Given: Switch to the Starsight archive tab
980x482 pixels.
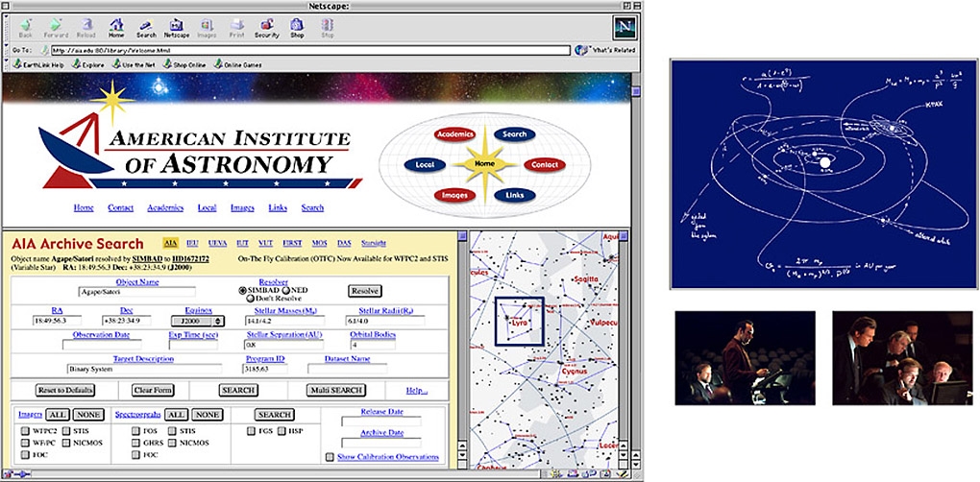Looking at the screenshot, I should click(x=374, y=244).
